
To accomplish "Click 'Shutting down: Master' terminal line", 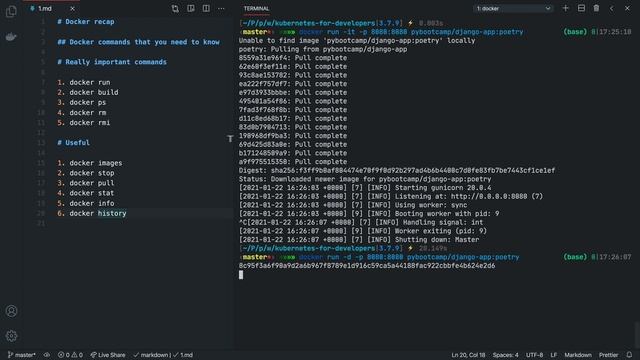I will coord(359,240).
